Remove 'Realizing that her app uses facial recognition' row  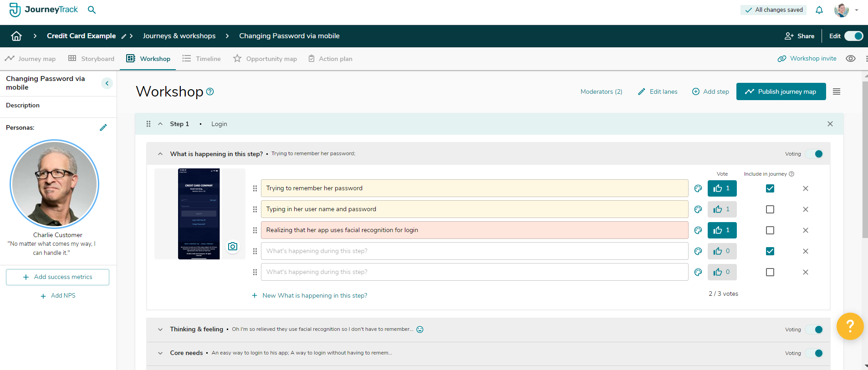[x=806, y=230]
